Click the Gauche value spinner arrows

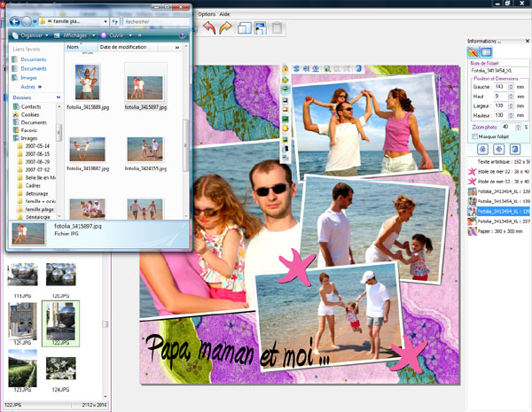[x=511, y=87]
